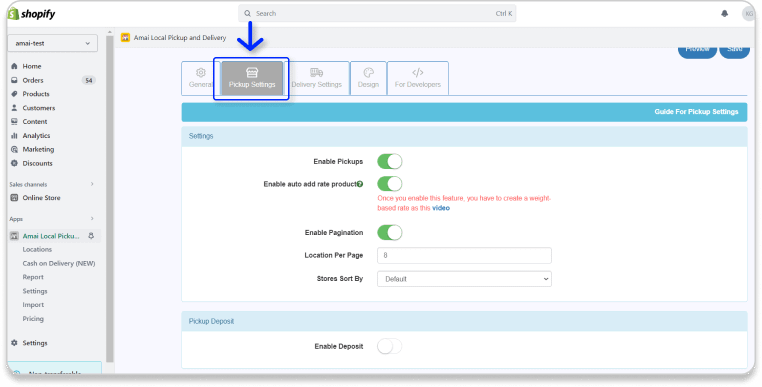This screenshot has height=387, width=762.
Task: Open the KG user avatar
Action: pyautogui.click(x=748, y=14)
